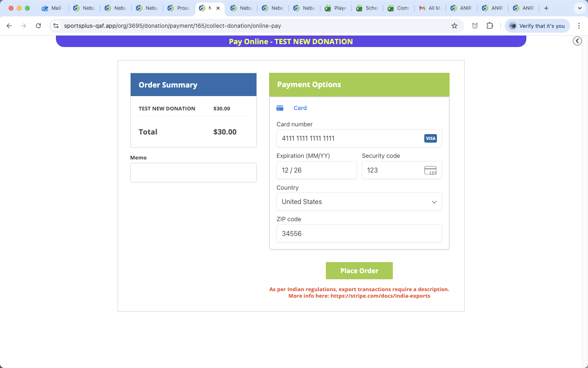
Task: Click the reload page icon
Action: 38,26
